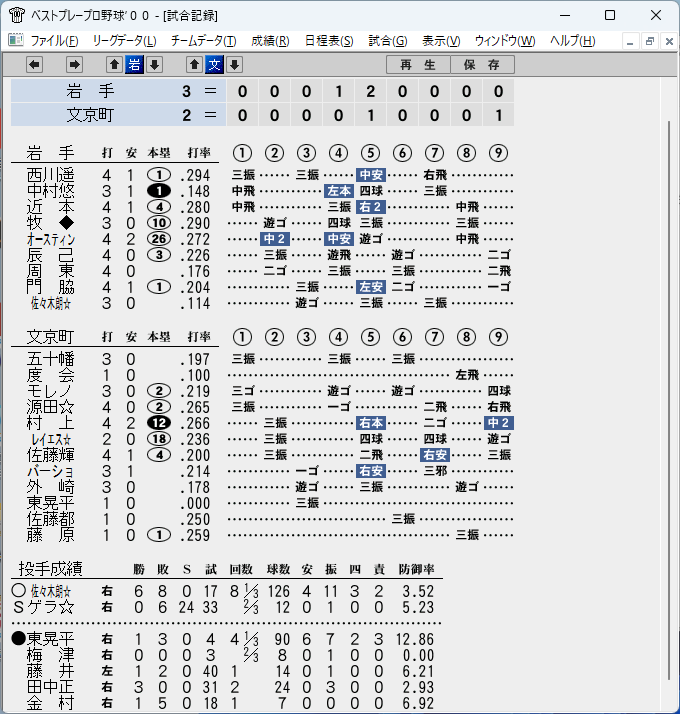Click the 保存 save button
Image resolution: width=680 pixels, height=714 pixels.
click(482, 65)
